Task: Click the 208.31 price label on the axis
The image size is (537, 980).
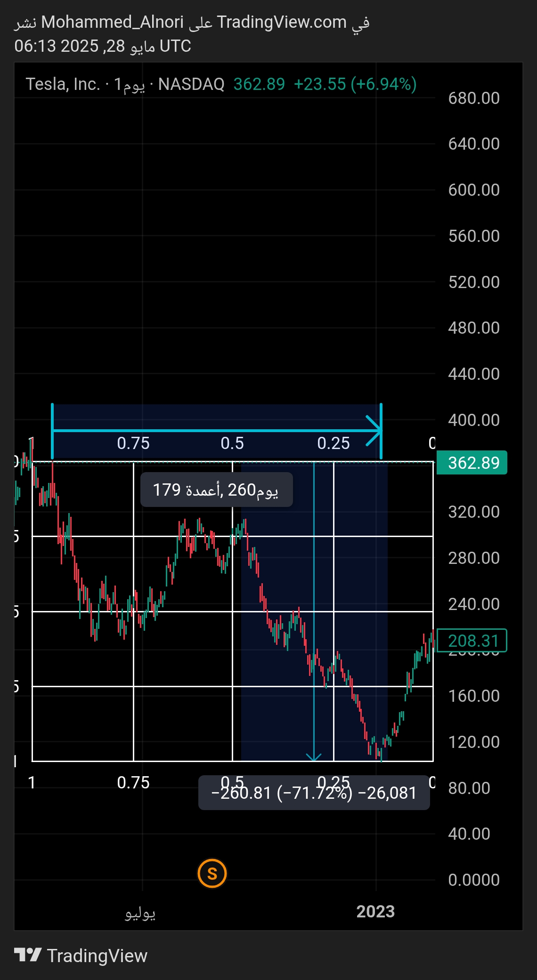Action: 472,641
